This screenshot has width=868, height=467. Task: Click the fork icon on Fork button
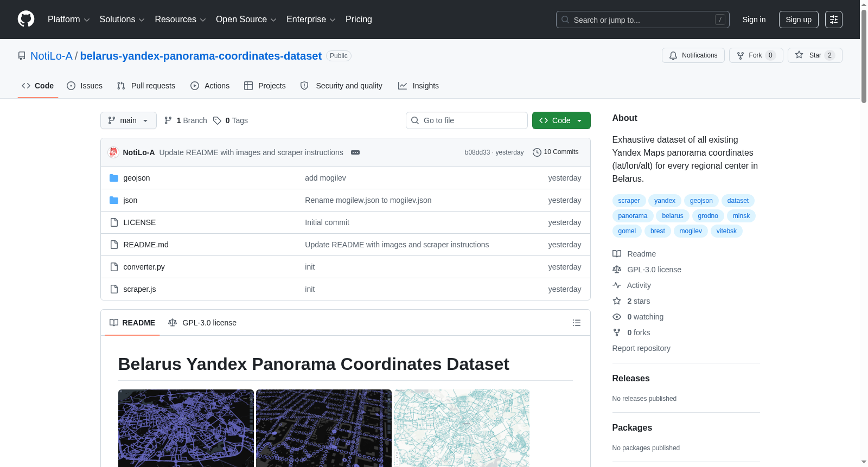741,55
